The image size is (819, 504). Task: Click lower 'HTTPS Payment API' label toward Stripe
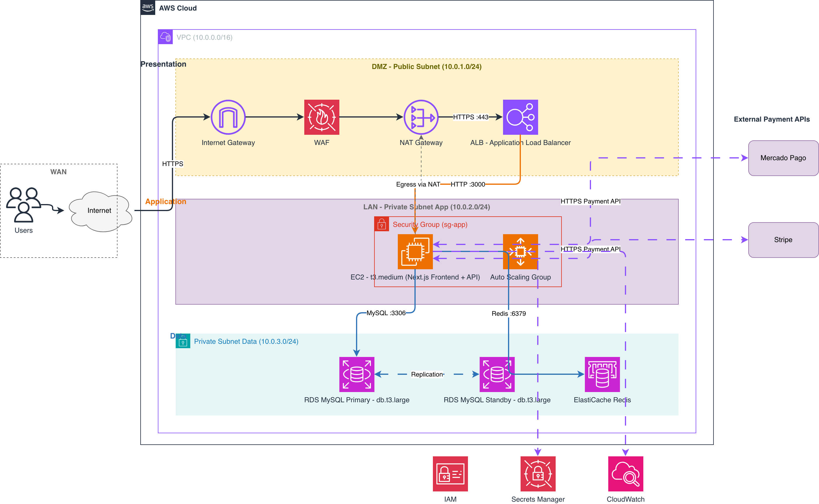coord(590,249)
